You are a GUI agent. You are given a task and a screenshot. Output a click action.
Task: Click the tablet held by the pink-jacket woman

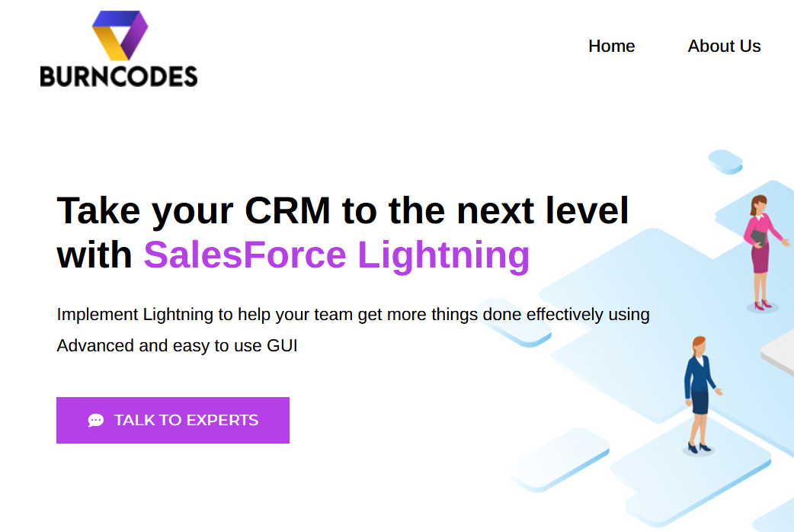(x=758, y=238)
